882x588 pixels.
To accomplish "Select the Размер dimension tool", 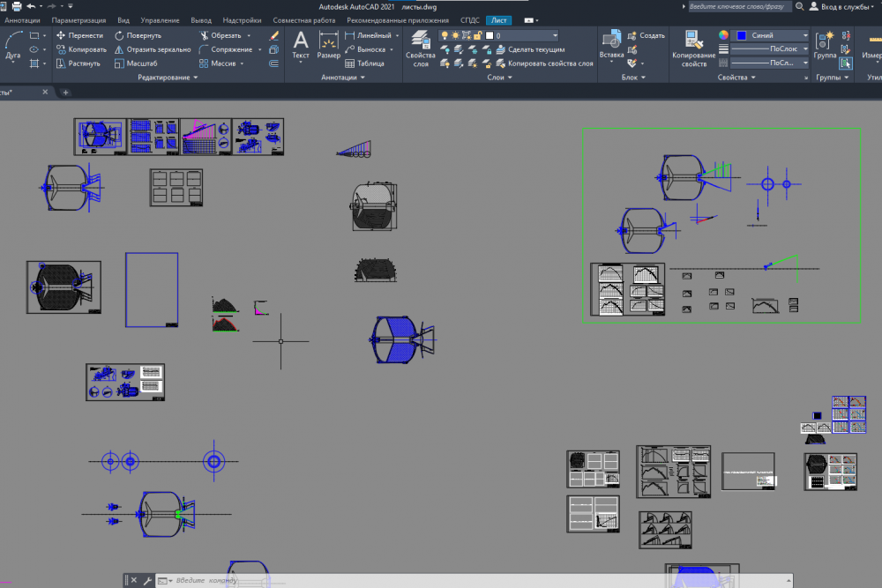I will 328,45.
